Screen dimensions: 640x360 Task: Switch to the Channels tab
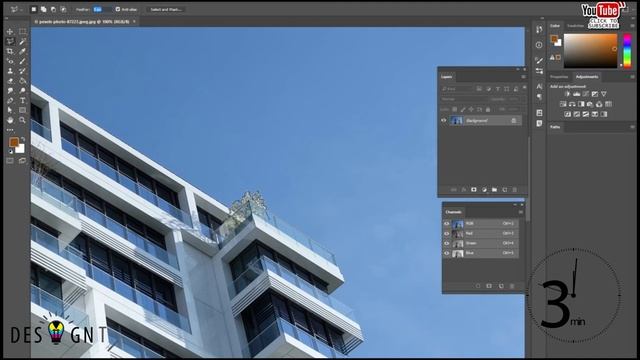(x=453, y=212)
